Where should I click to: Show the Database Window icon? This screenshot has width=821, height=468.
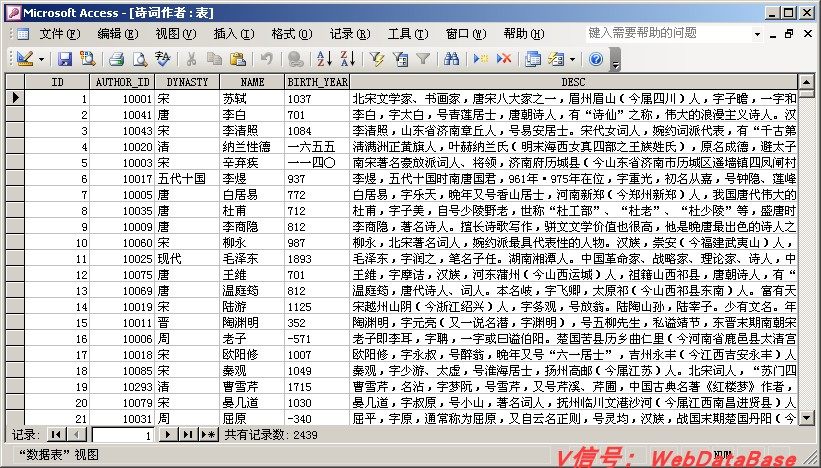532,59
